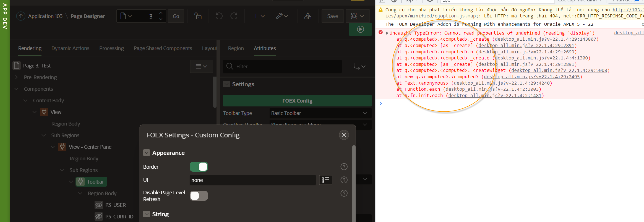
Task: Click the UI list-of-values picker icon
Action: (325, 180)
